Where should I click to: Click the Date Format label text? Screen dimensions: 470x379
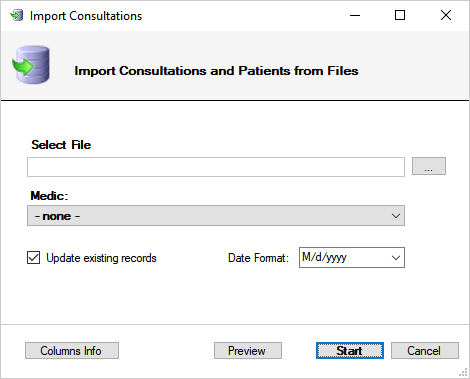pos(258,258)
